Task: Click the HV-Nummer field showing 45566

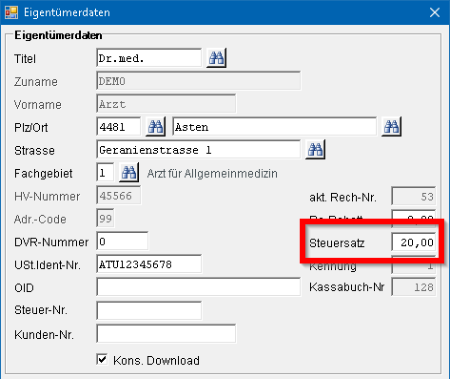Action: (118, 196)
